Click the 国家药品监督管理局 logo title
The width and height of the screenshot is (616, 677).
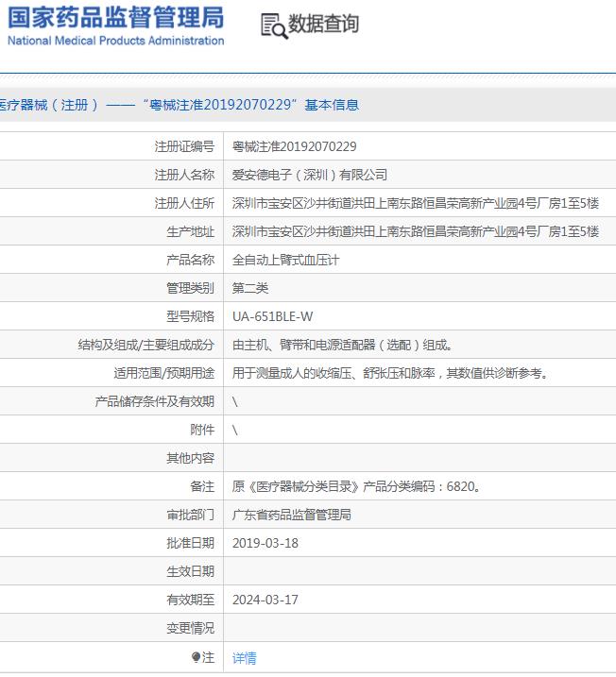click(x=116, y=18)
